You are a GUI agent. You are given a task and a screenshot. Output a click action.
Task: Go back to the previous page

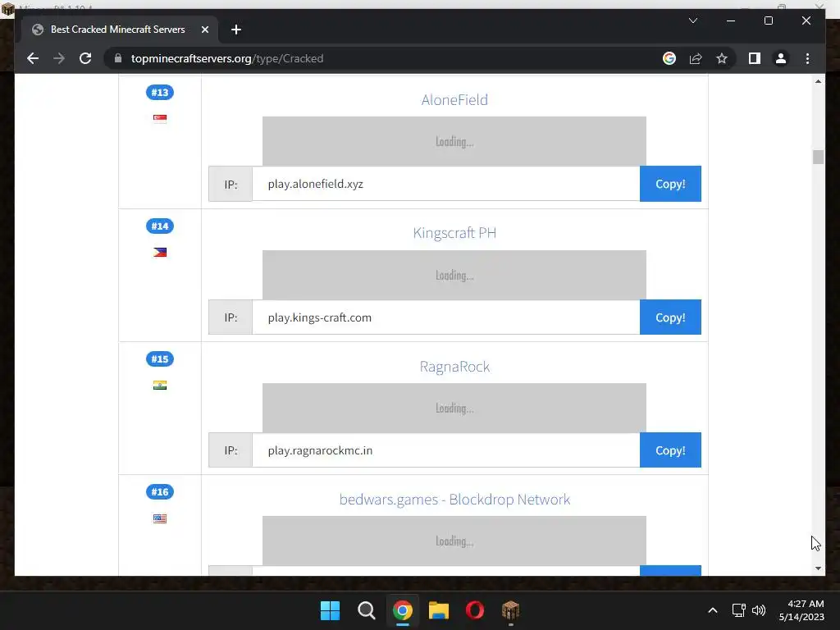coord(33,58)
